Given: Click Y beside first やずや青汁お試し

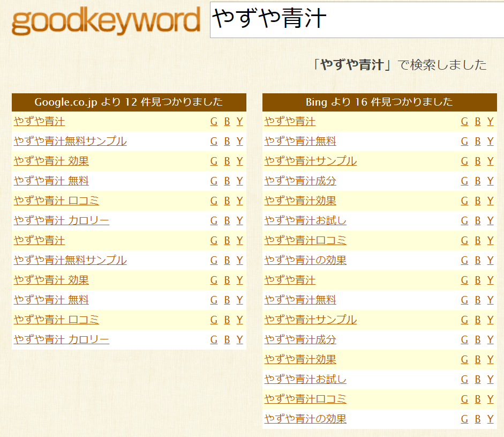Looking at the screenshot, I should coord(490,220).
